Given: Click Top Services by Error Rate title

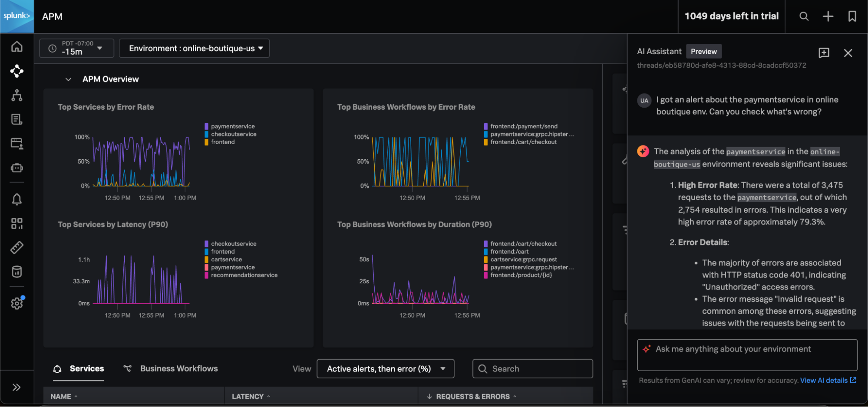Looking at the screenshot, I should [106, 107].
